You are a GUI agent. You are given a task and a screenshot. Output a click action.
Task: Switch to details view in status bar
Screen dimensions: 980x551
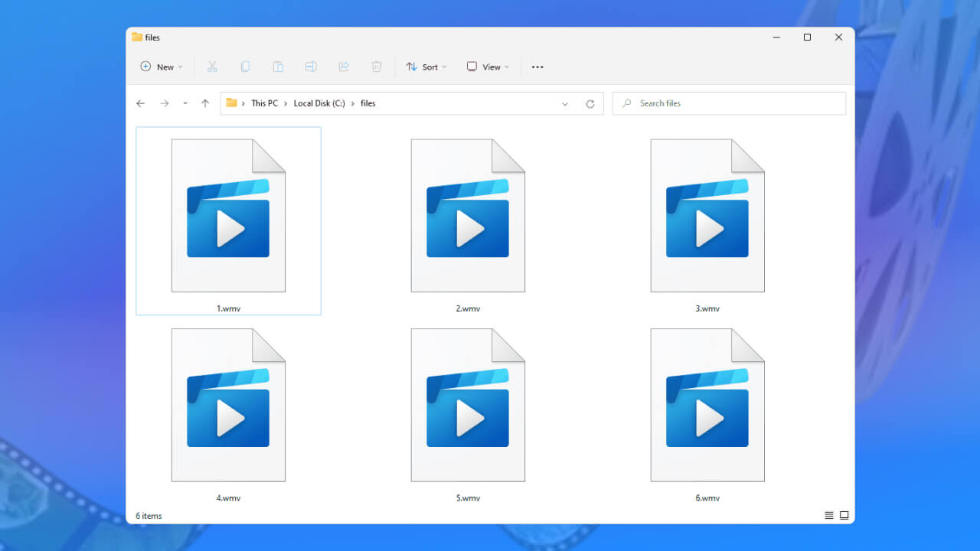[x=829, y=516]
